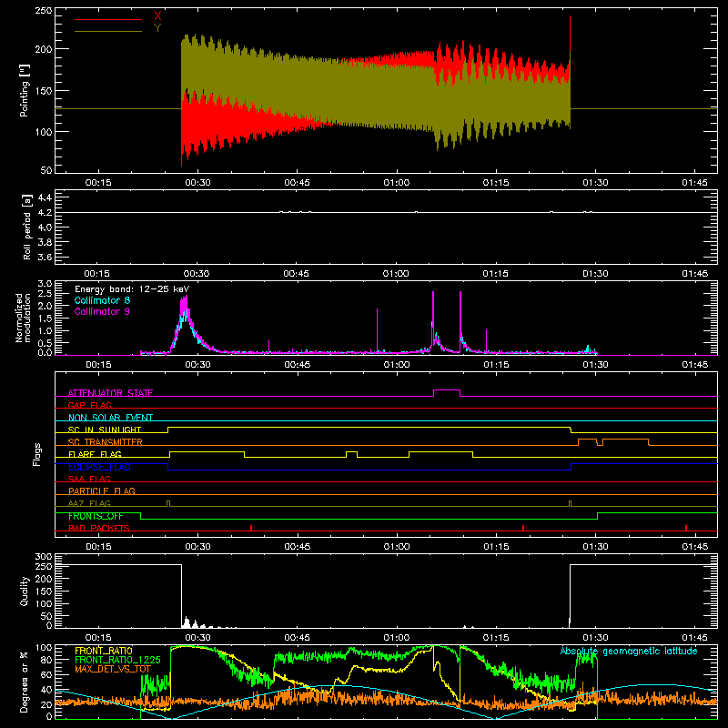Select the GAP_FLAG label
The height and width of the screenshot is (728, 728).
[x=89, y=405]
